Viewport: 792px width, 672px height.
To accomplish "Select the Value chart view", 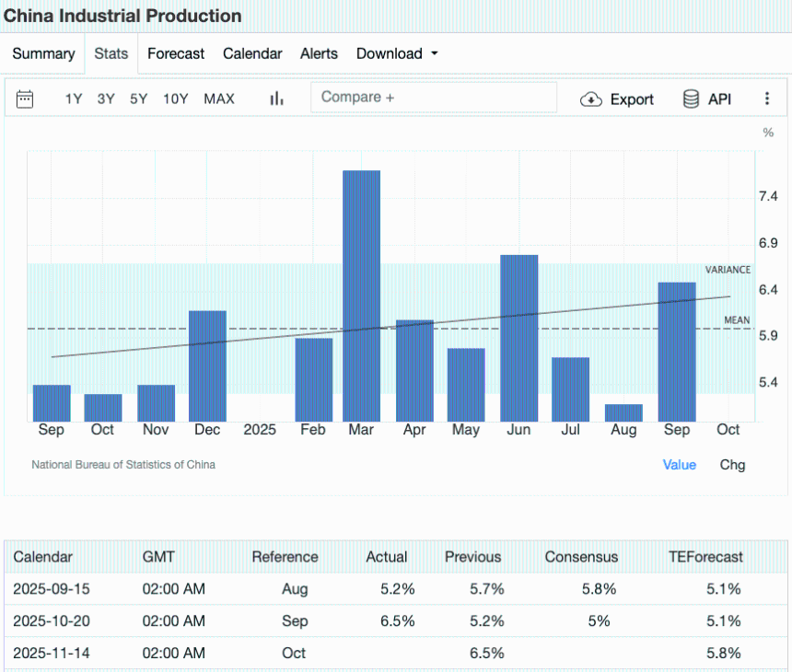I will (680, 465).
